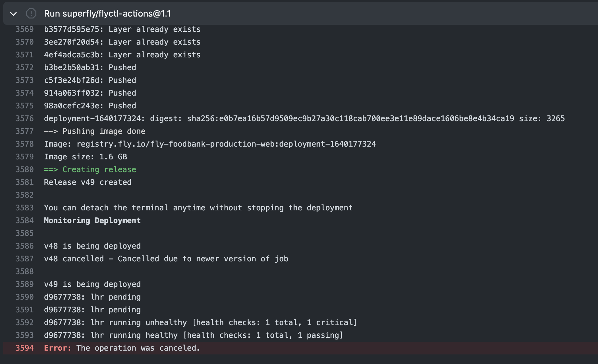Click the cancelled status icon in step header
Screen dimensions: 598x364
point(31,14)
